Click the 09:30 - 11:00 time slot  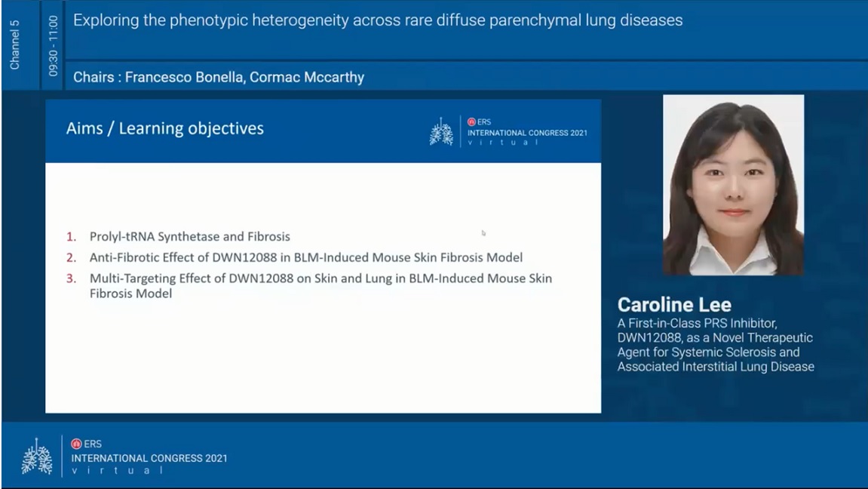pyautogui.click(x=53, y=45)
